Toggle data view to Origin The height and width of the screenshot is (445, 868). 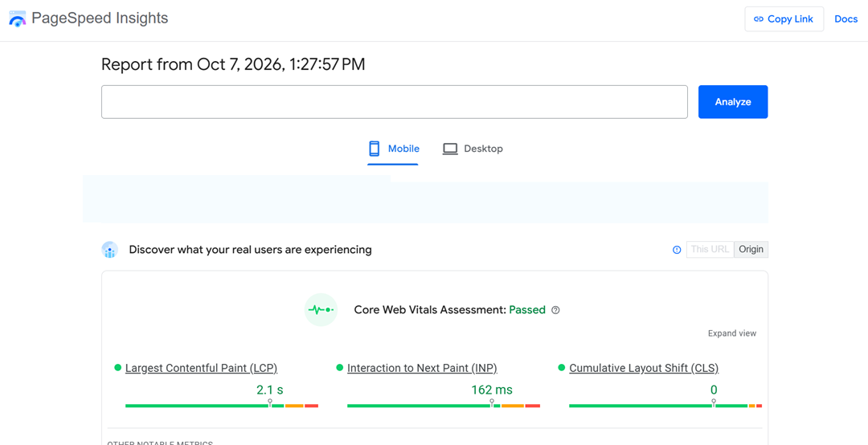pos(751,250)
